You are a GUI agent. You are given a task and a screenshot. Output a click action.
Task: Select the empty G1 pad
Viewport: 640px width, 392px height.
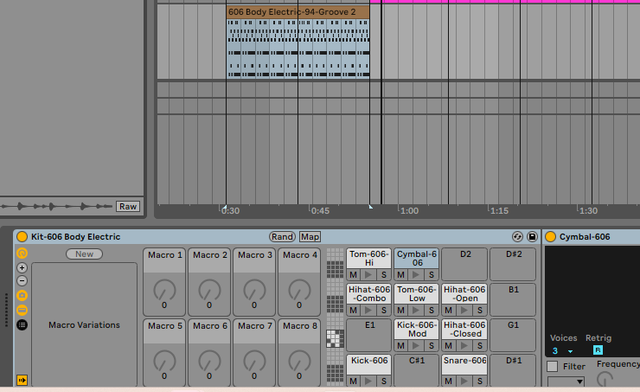pyautogui.click(x=513, y=335)
